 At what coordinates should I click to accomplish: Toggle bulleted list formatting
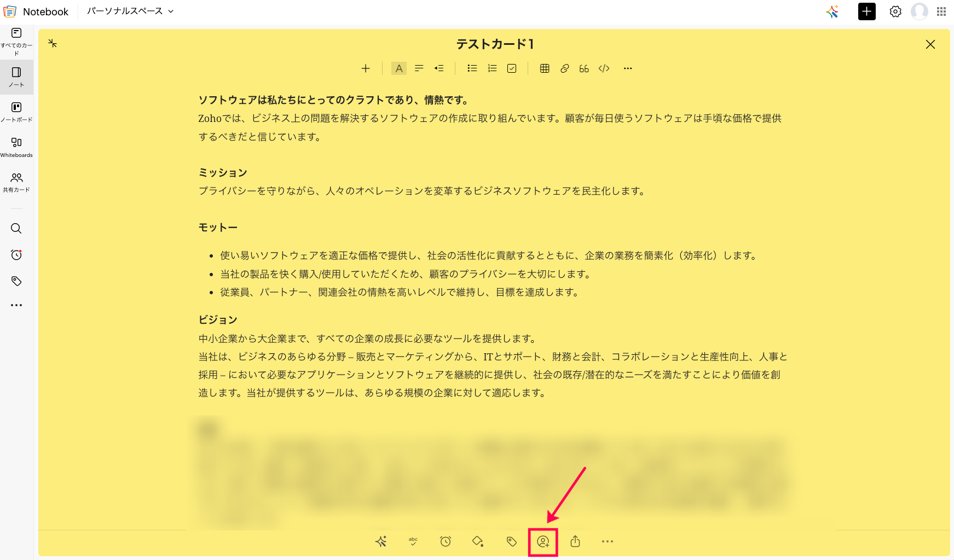coord(472,68)
